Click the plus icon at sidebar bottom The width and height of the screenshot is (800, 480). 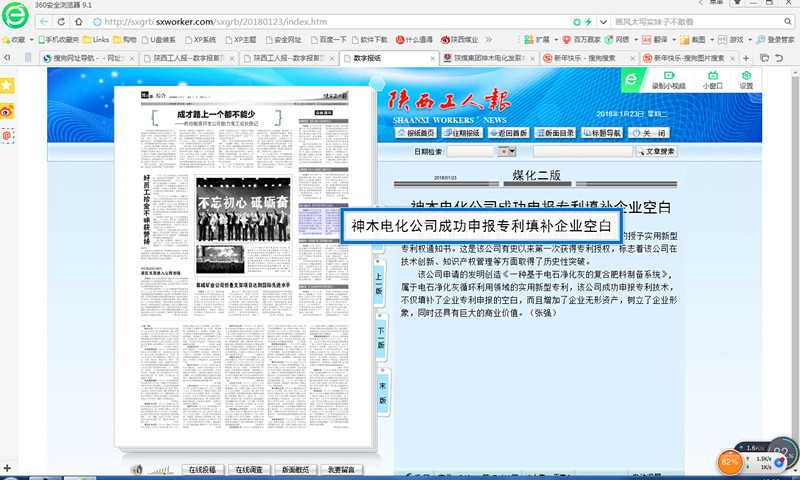7,467
